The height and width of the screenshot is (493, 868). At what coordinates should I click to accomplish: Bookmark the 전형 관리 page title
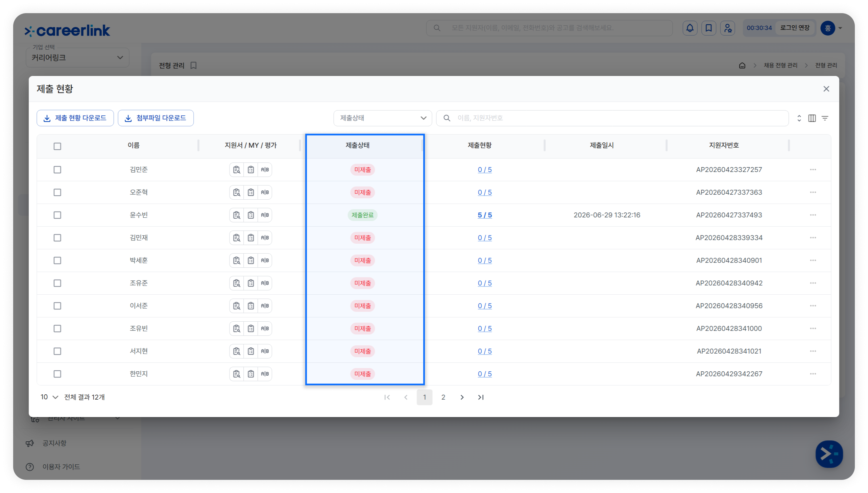[194, 65]
